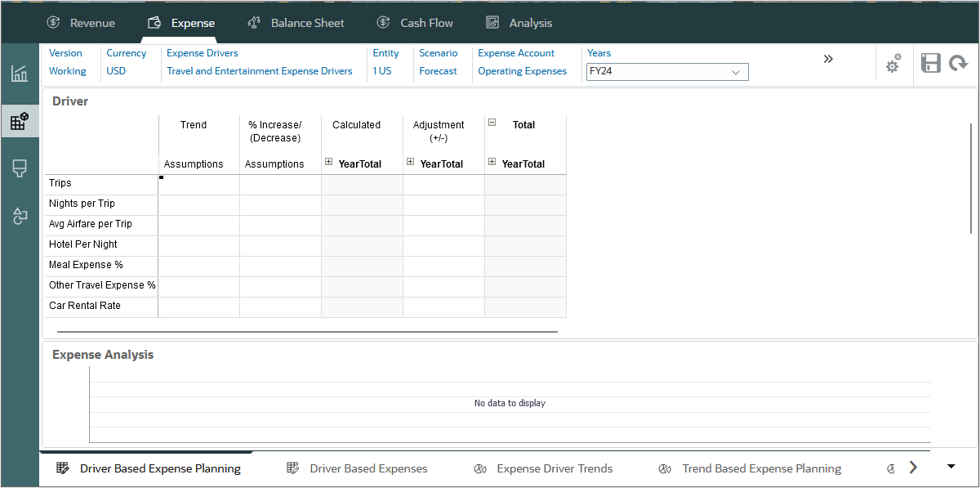Click the Trend column header
Image resolution: width=980 pixels, height=488 pixels.
(x=194, y=125)
